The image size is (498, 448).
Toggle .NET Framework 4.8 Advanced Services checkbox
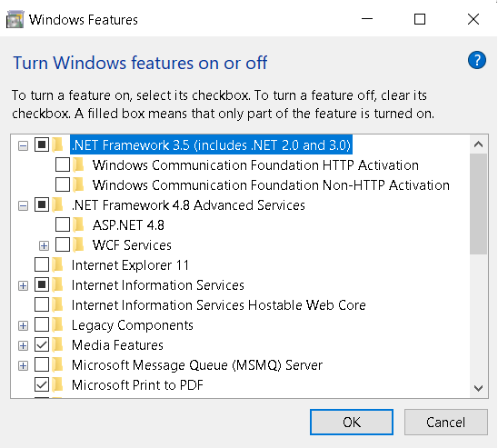(42, 204)
